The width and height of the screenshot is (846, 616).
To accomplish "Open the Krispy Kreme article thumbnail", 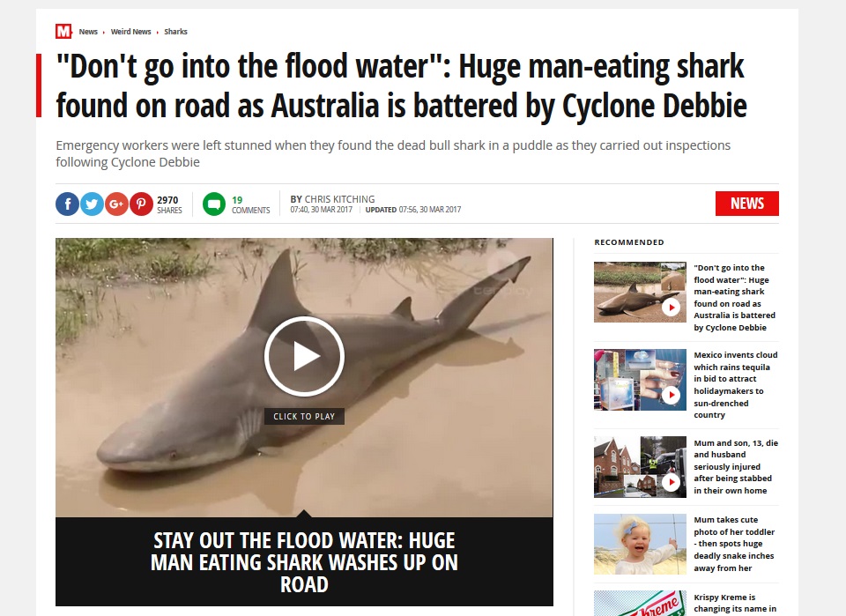I will point(640,603).
